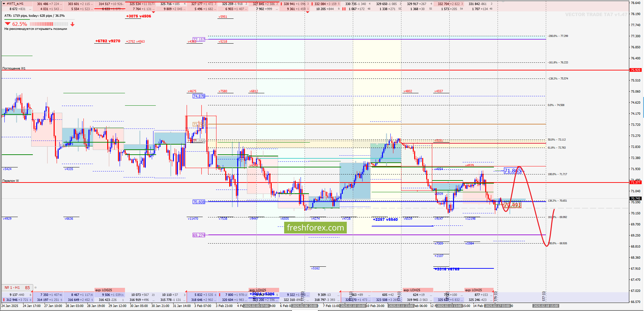Click the 2025.02.17 03:00 time marker
The width and height of the screenshot is (644, 311).
pyautogui.click(x=498, y=306)
